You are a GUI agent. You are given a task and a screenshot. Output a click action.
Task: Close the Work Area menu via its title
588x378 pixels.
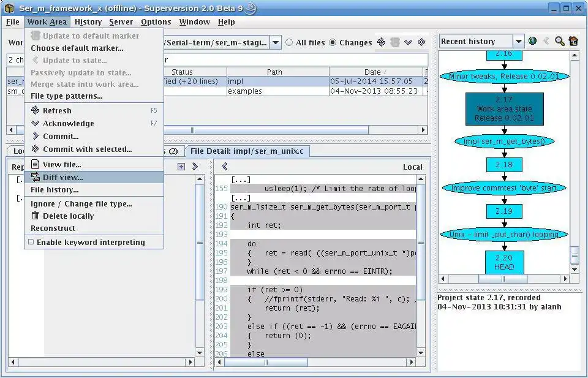coord(47,22)
